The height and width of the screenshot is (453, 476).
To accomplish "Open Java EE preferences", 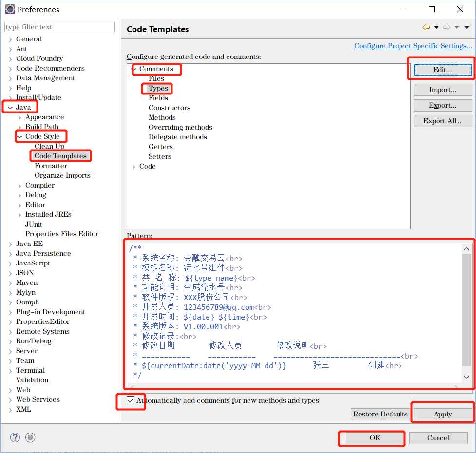I will (x=29, y=244).
